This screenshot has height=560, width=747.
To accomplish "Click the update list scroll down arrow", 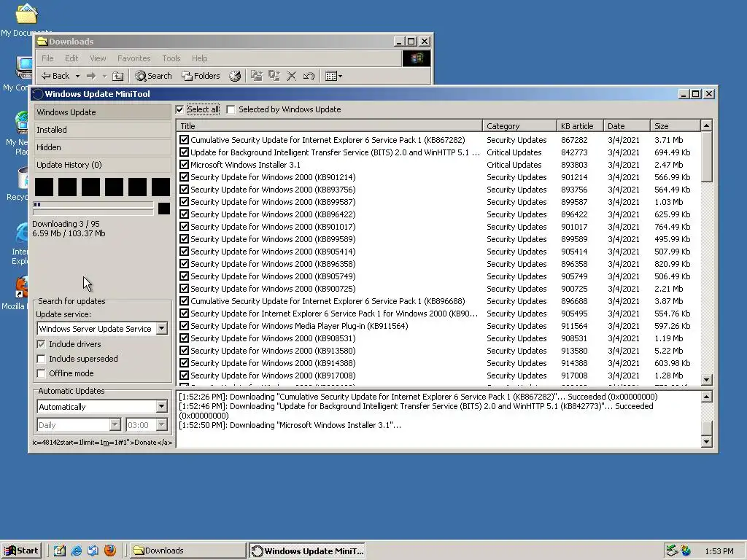I will tap(706, 379).
